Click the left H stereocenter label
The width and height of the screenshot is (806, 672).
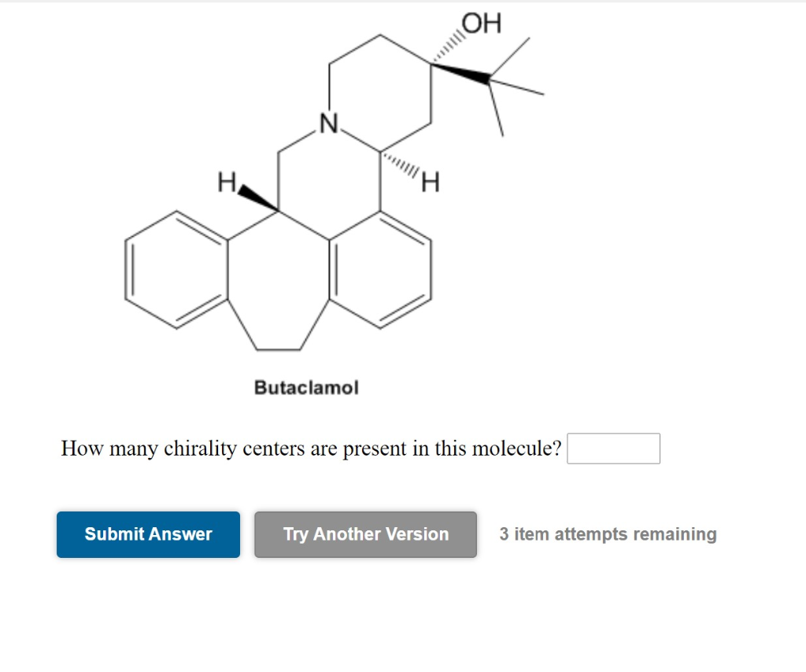pyautogui.click(x=225, y=183)
